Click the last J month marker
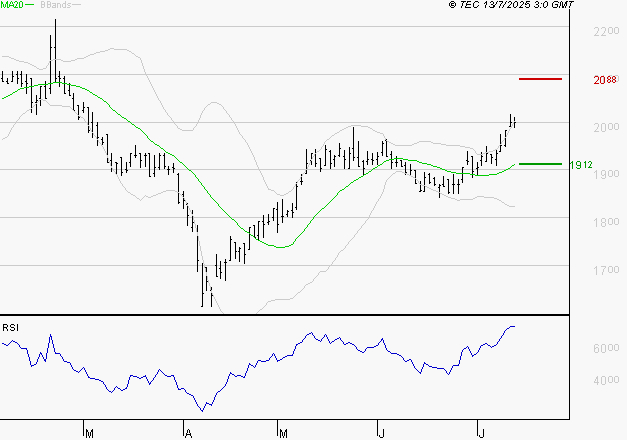This screenshot has height=440, width=627. 481,434
